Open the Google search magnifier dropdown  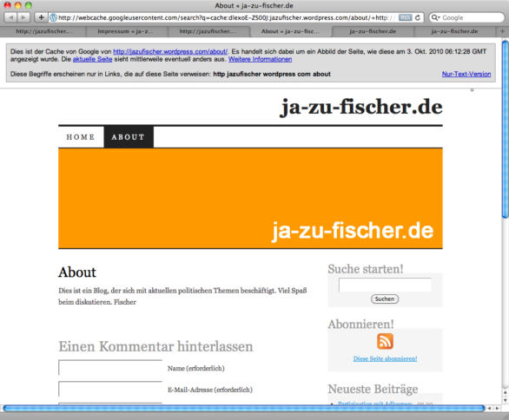pyautogui.click(x=435, y=17)
